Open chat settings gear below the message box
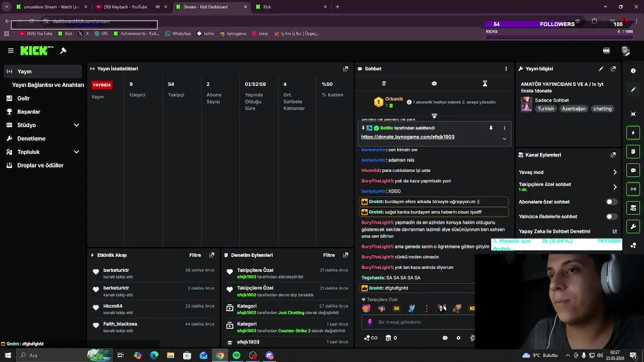 458,338
